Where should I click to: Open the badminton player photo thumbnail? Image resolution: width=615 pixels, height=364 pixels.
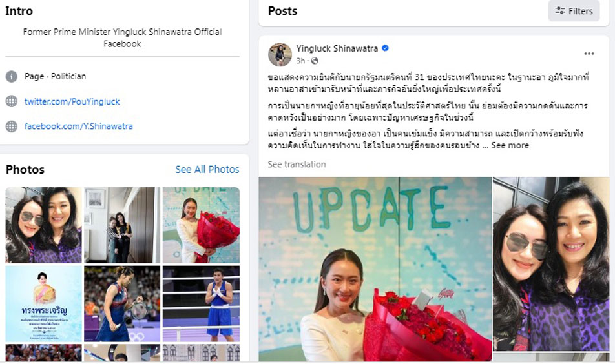click(122, 304)
